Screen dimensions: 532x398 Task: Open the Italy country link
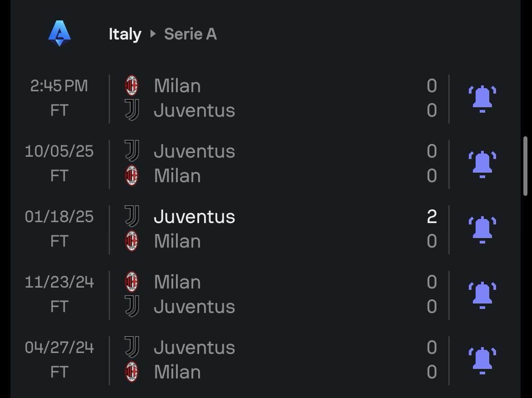(x=125, y=34)
